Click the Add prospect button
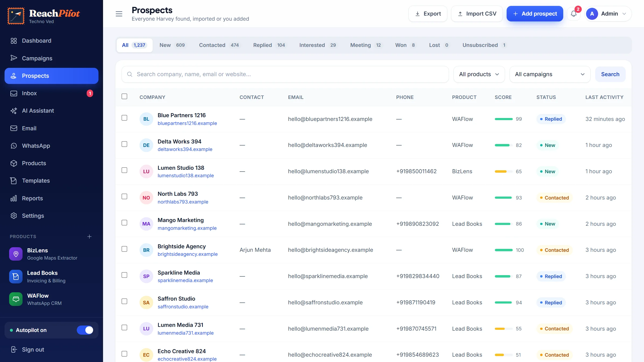Viewport: 644px width, 362px height. pyautogui.click(x=535, y=14)
